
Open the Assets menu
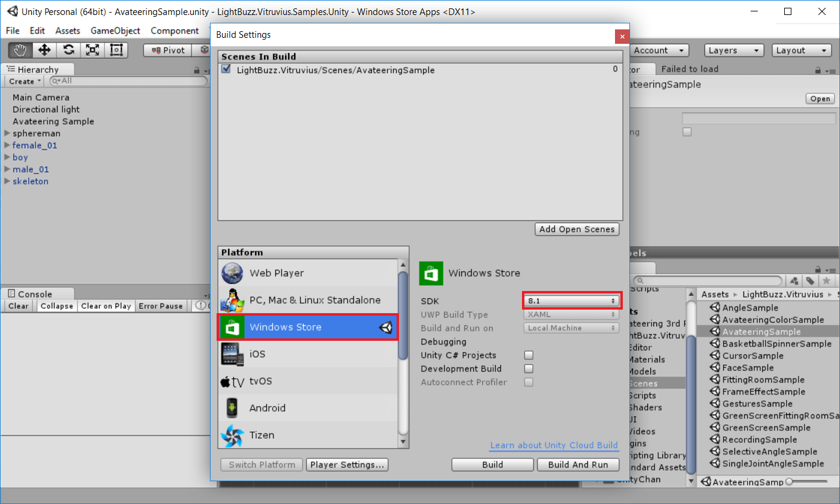point(68,31)
